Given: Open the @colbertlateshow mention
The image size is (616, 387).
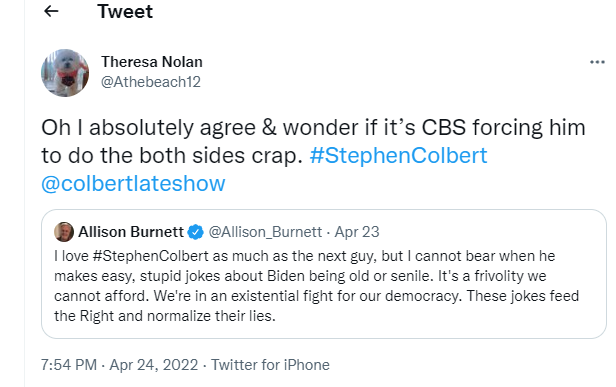Looking at the screenshot, I should (x=133, y=183).
